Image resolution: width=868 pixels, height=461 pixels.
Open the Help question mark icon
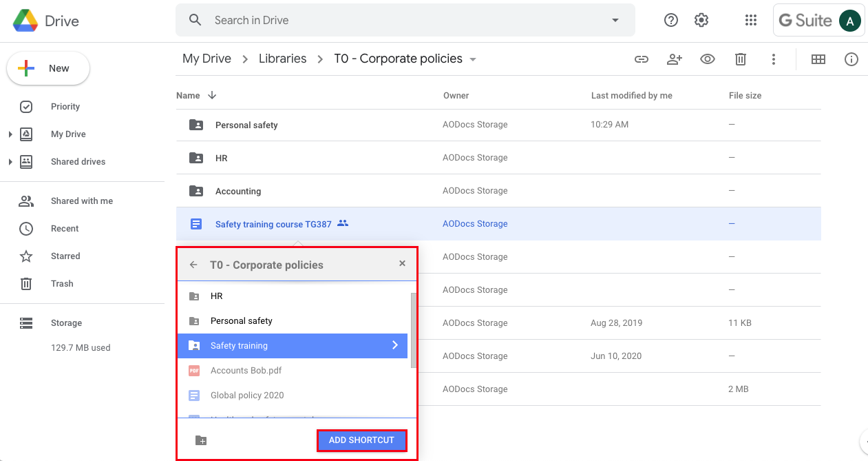point(671,20)
